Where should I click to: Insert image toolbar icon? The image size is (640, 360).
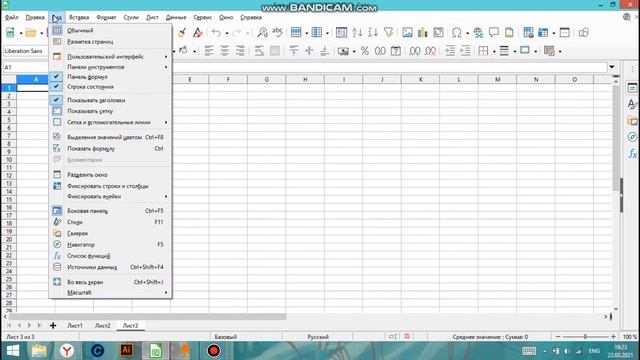click(407, 33)
